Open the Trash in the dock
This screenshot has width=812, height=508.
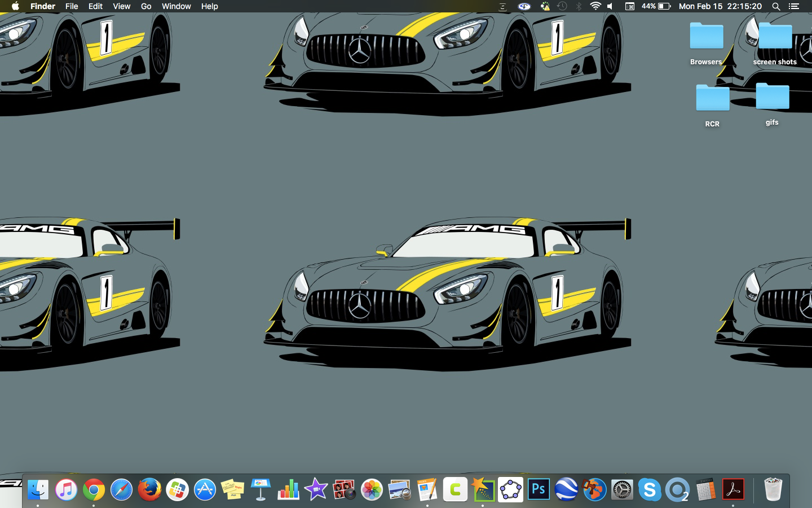(773, 489)
